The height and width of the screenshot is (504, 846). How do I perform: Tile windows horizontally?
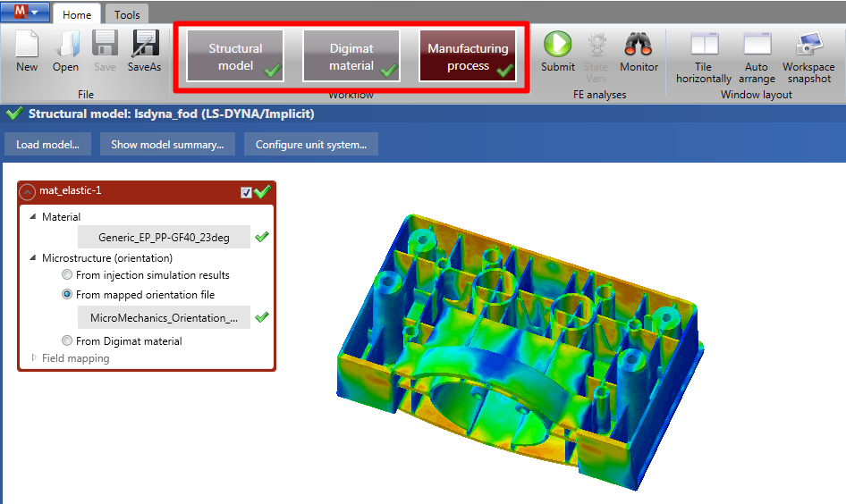[x=704, y=44]
